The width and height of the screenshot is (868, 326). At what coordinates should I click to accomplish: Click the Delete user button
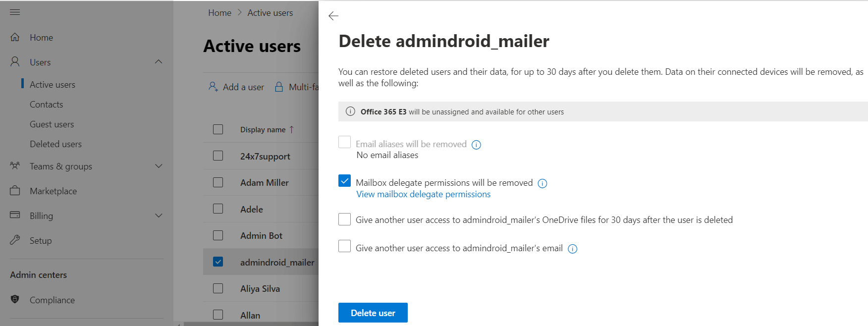tap(373, 313)
